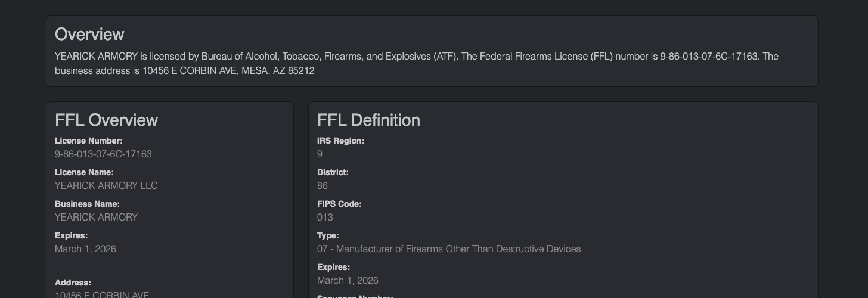Select the license number value under License Number
Image resolution: width=868 pixels, height=298 pixels.
[103, 154]
